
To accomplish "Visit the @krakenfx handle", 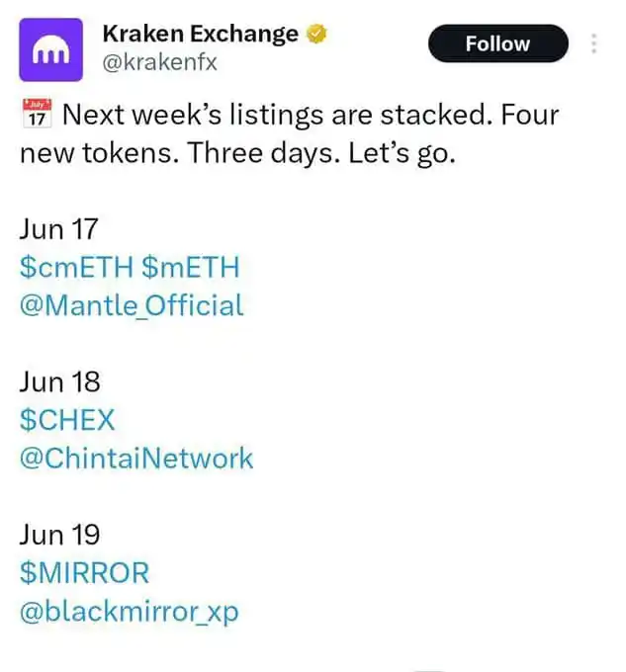I will (159, 62).
